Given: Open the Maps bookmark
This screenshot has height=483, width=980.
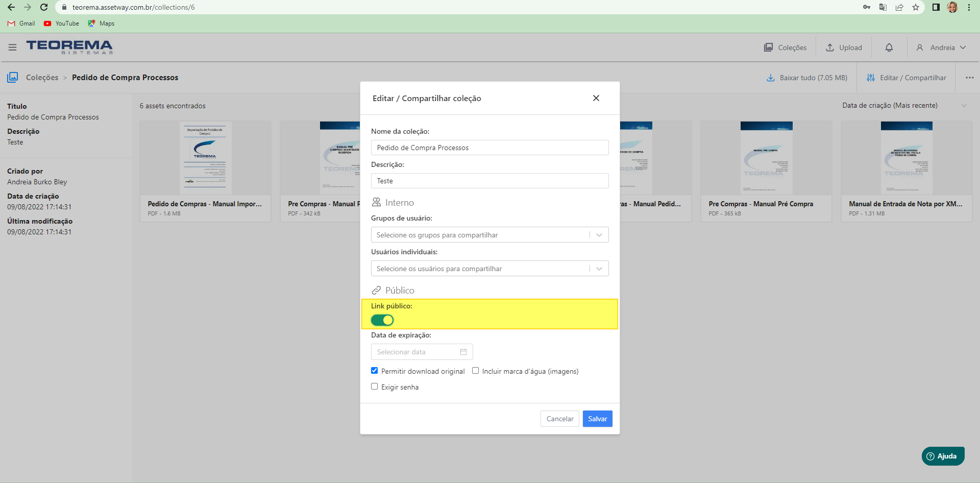Looking at the screenshot, I should click(x=101, y=23).
